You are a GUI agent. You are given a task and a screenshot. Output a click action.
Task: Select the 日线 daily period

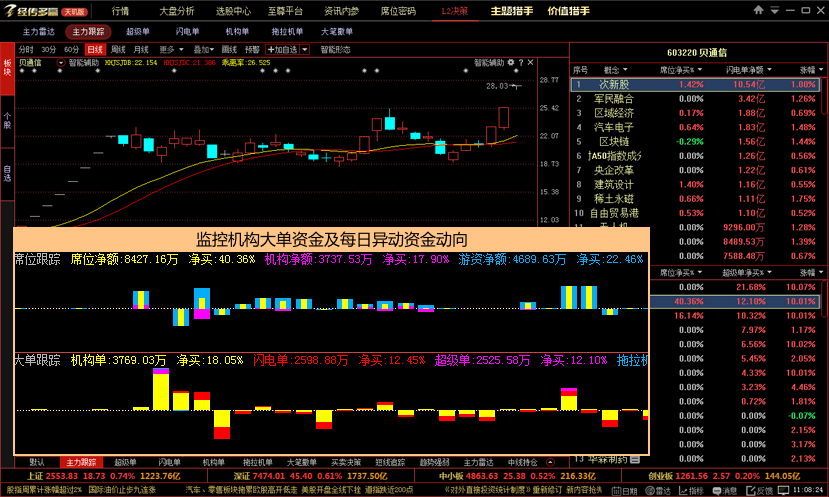(x=95, y=50)
